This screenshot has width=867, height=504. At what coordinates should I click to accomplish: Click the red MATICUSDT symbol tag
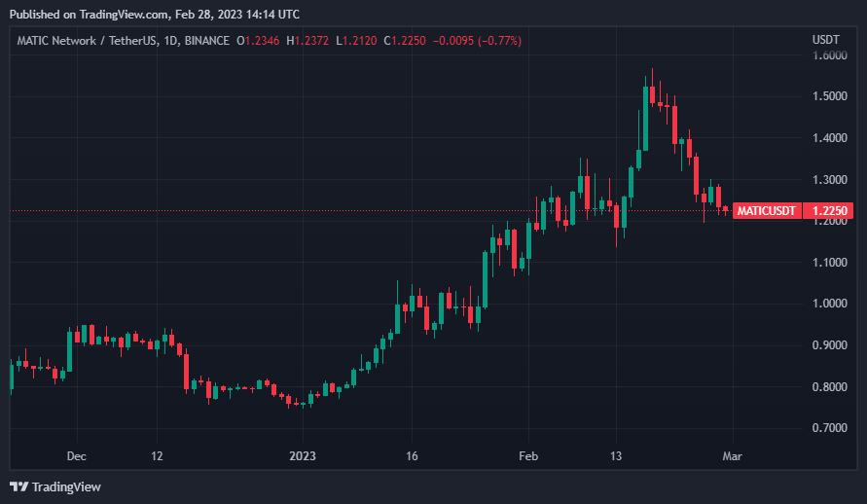pyautogui.click(x=767, y=210)
